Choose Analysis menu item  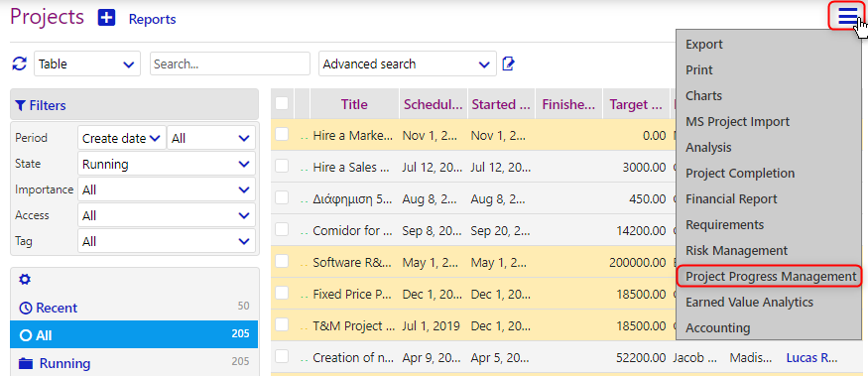(x=769, y=147)
